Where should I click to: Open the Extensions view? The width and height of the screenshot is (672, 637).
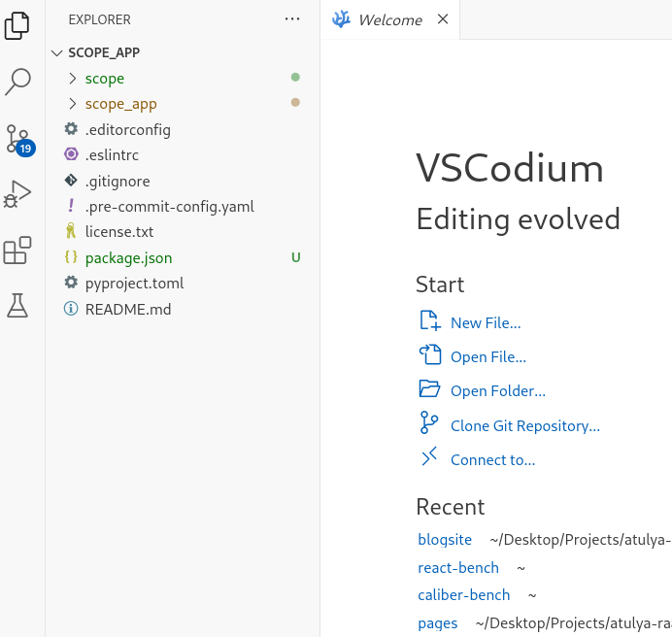click(x=17, y=251)
